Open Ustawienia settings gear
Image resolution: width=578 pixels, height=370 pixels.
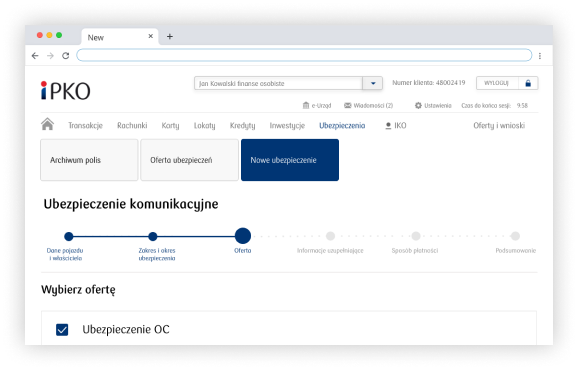point(433,105)
